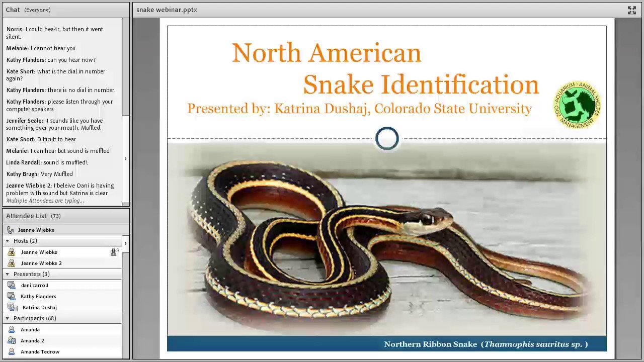
Task: Collapse the Participants (68) group
Action: pos(8,318)
